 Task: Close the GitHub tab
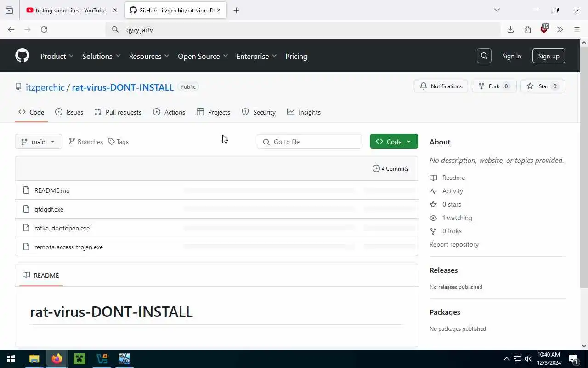click(x=219, y=10)
